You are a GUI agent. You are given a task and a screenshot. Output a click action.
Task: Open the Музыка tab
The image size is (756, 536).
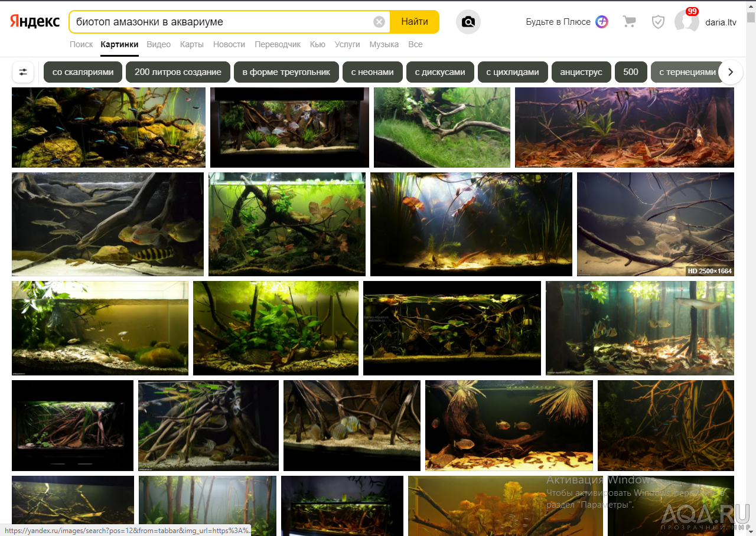point(384,44)
